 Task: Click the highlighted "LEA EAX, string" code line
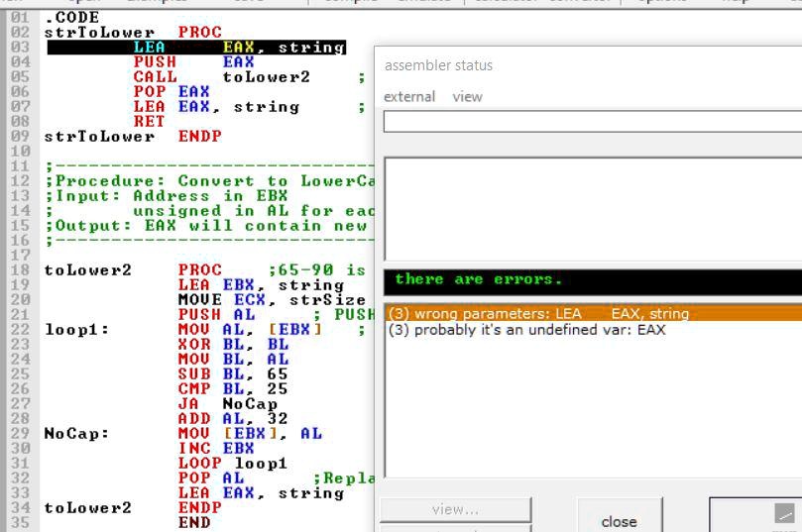[x=239, y=48]
